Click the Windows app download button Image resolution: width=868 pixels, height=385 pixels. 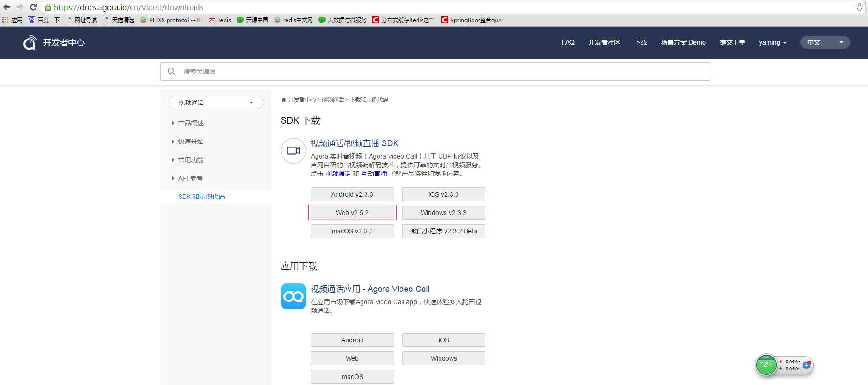(x=444, y=358)
